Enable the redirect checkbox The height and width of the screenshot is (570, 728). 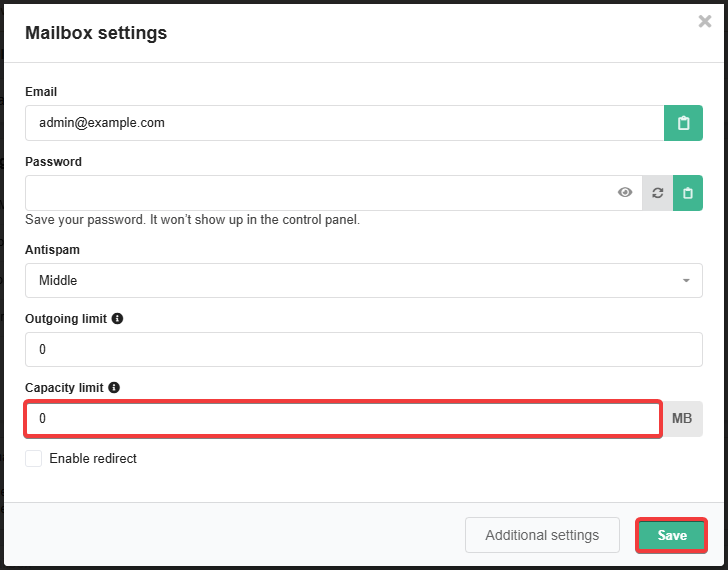pos(34,458)
